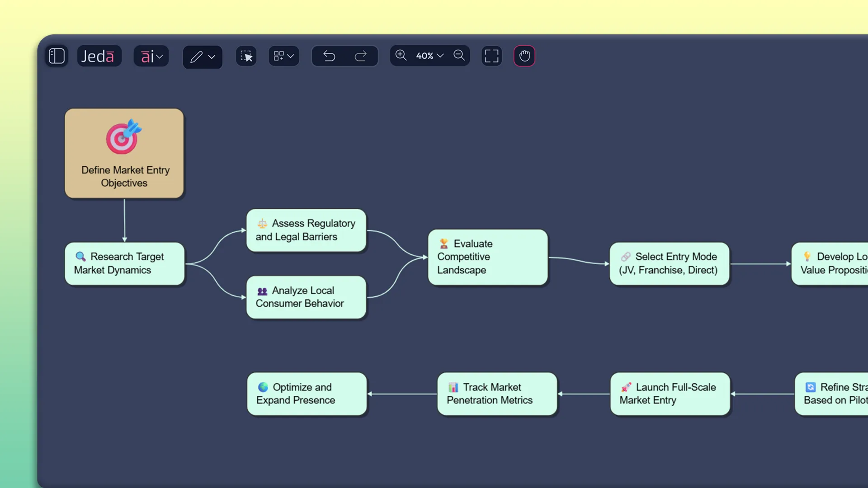Click the Evaluate Competitive Landscape node
This screenshot has height=488, width=868.
(x=487, y=257)
